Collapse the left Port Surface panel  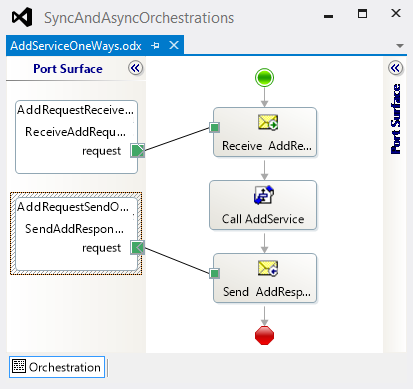click(135, 68)
